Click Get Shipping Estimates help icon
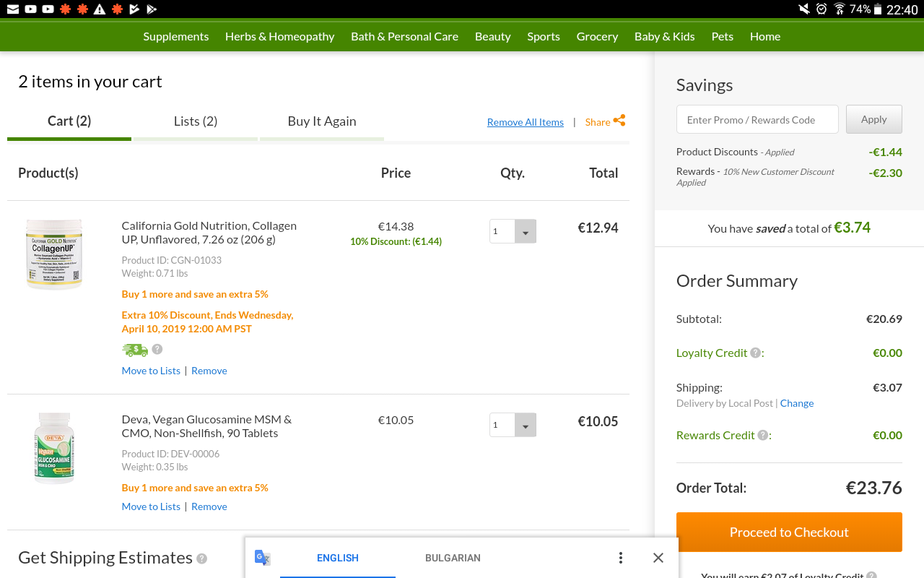 coord(202,558)
